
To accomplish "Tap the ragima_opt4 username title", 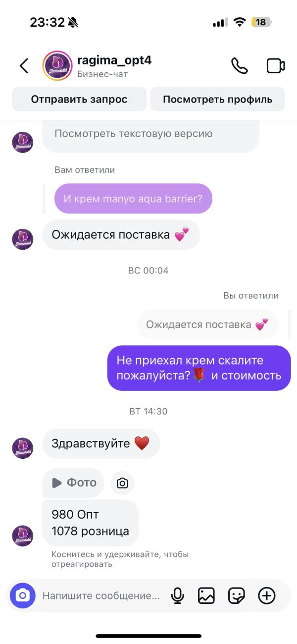I will (114, 60).
